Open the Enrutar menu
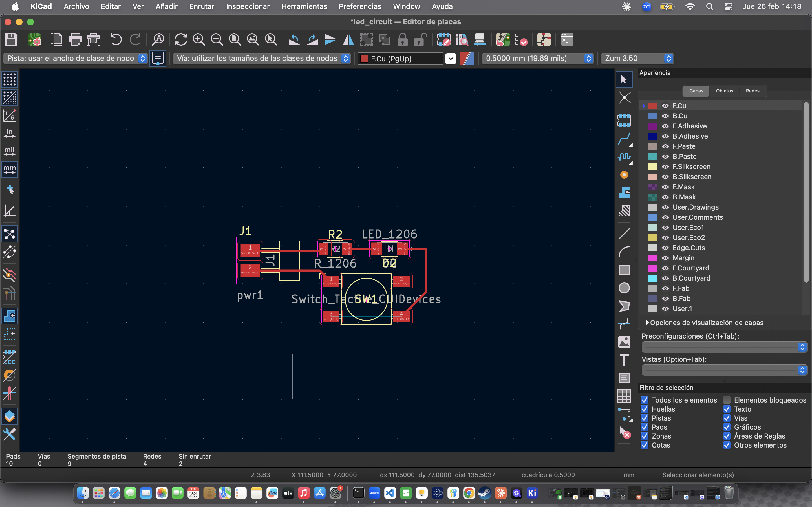This screenshot has height=507, width=812. click(201, 6)
